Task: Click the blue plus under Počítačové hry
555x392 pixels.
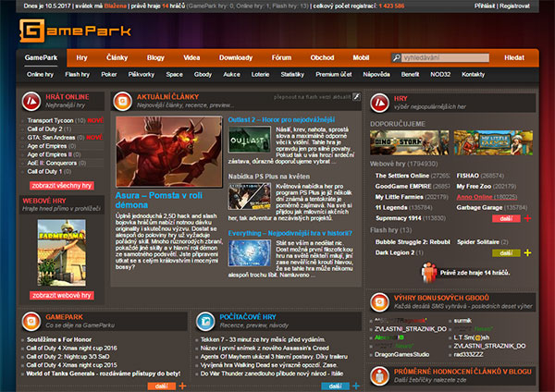Action: pyautogui.click(x=356, y=386)
